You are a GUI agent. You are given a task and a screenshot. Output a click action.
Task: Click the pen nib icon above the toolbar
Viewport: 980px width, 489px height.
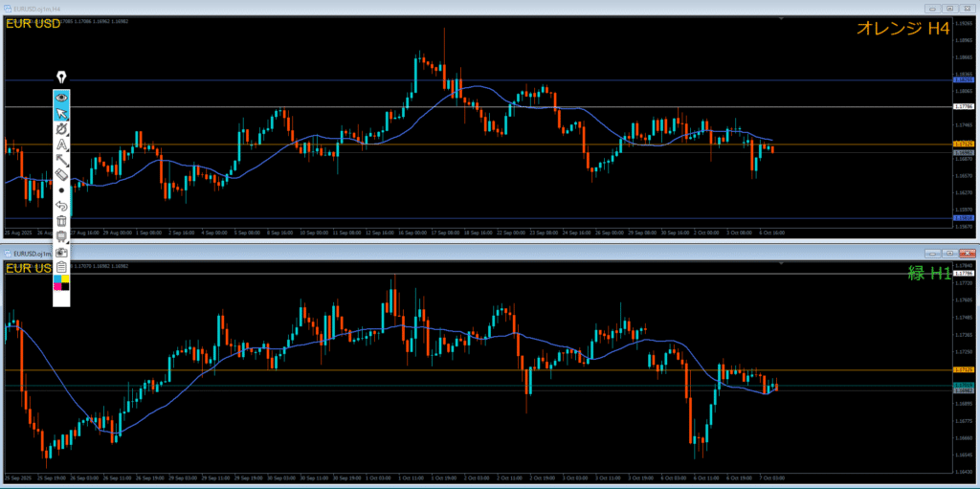pyautogui.click(x=62, y=78)
